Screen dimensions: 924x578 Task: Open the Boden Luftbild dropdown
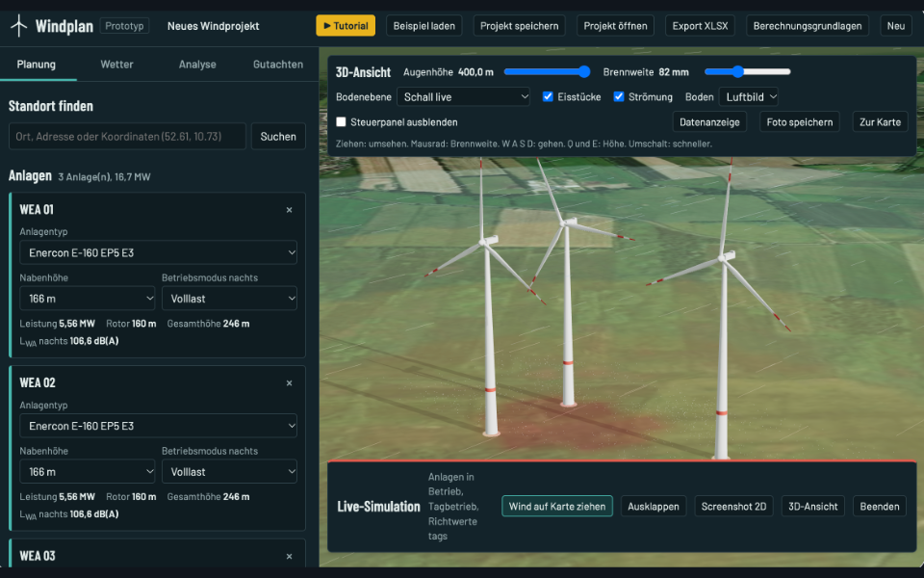pyautogui.click(x=749, y=96)
